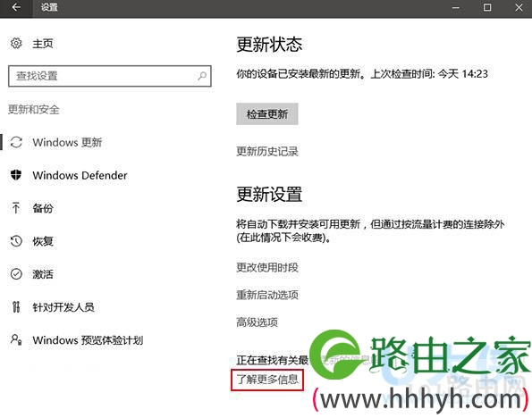Click the Windows Defender shield icon

pos(16,175)
